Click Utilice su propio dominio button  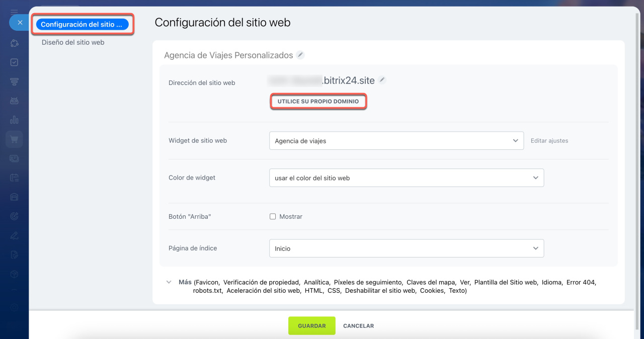pos(318,102)
